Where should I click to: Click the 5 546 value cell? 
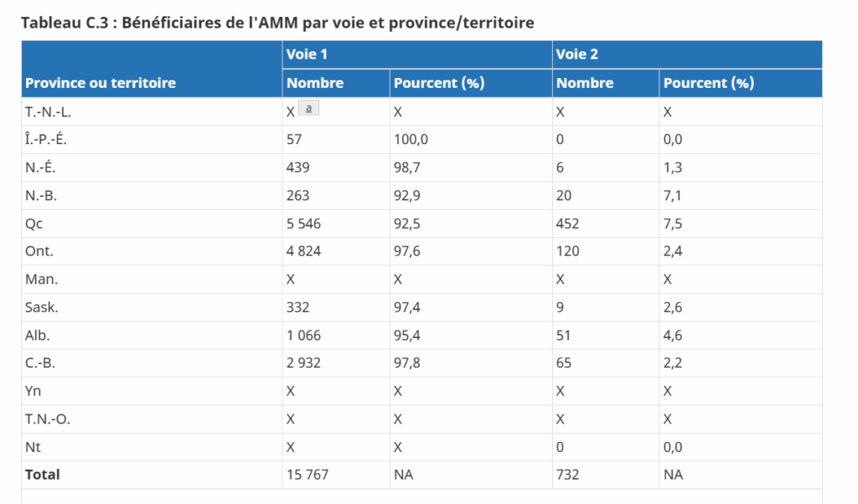click(303, 224)
